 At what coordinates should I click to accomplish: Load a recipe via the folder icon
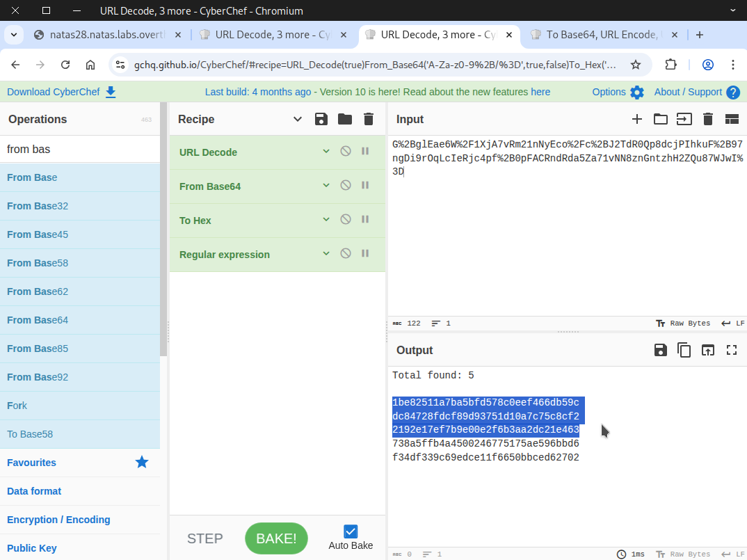click(345, 119)
